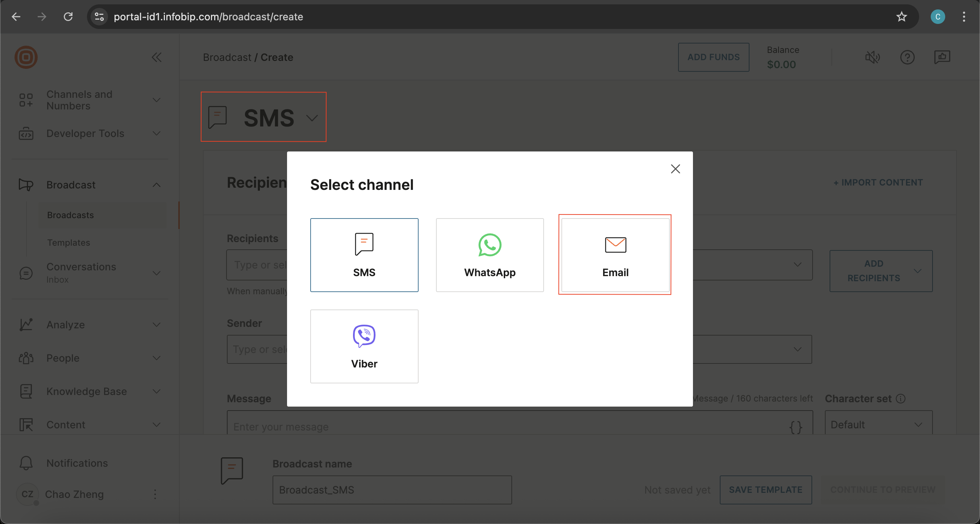980x524 pixels.
Task: Click Import Content link
Action: click(878, 183)
